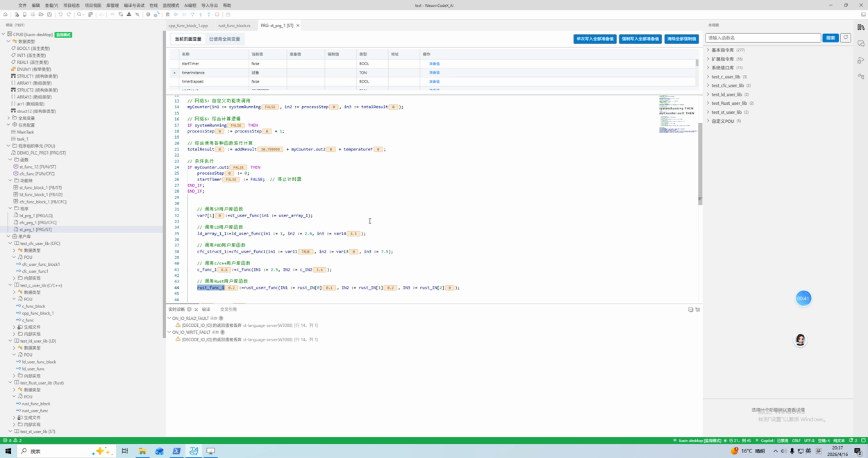
Task: Click the Settings gear toolbar icon
Action: pos(148,15)
